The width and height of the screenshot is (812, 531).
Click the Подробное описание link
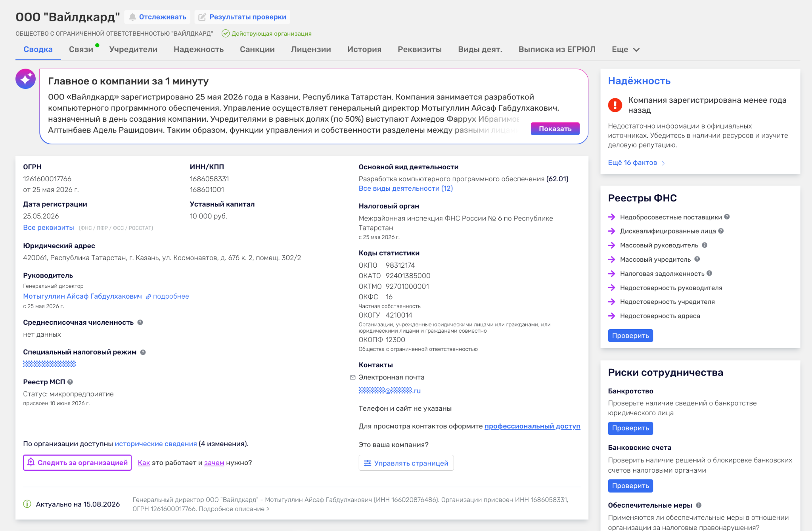[234, 509]
